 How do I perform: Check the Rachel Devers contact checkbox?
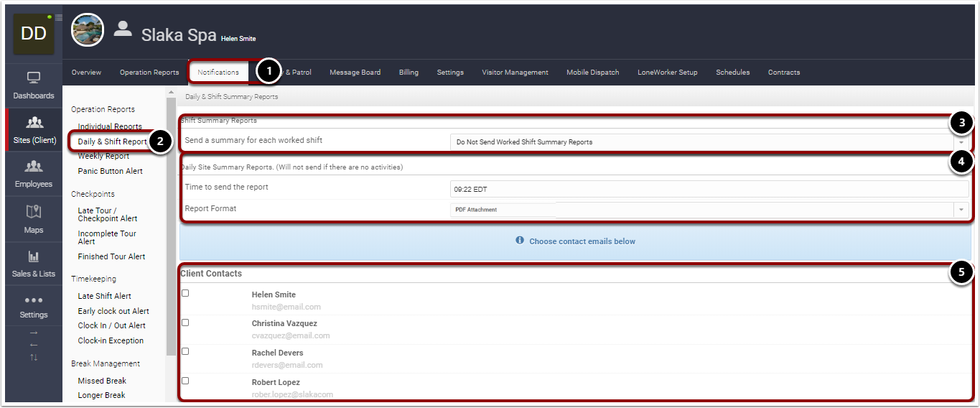pos(185,351)
